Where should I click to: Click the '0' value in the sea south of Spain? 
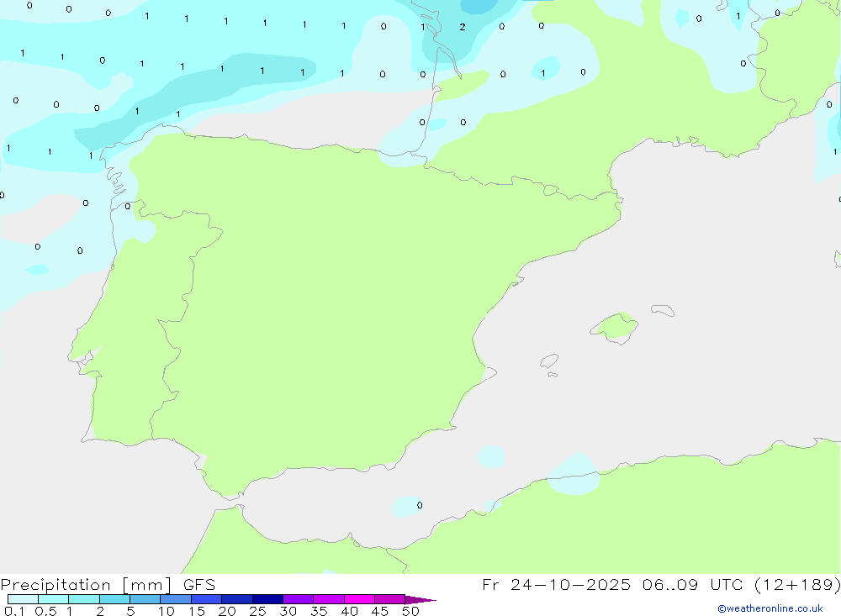point(420,505)
